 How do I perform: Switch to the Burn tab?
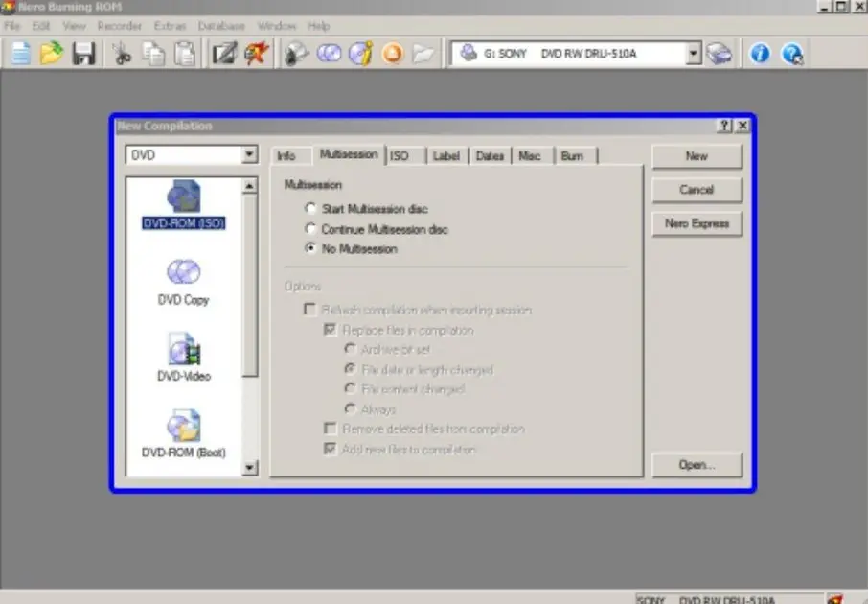coord(572,155)
